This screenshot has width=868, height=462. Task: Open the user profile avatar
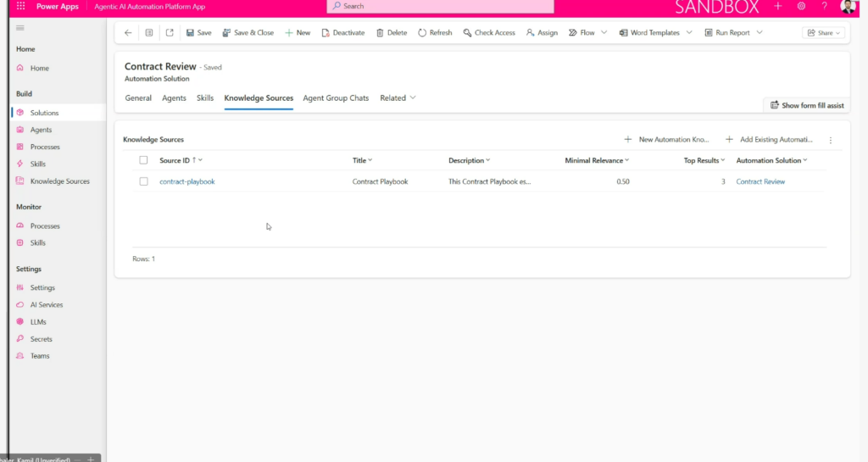tap(848, 6)
